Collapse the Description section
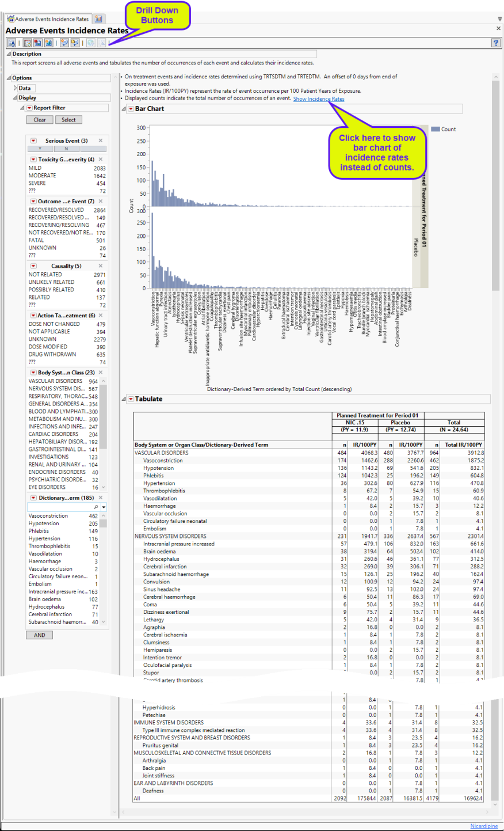 pos(9,54)
